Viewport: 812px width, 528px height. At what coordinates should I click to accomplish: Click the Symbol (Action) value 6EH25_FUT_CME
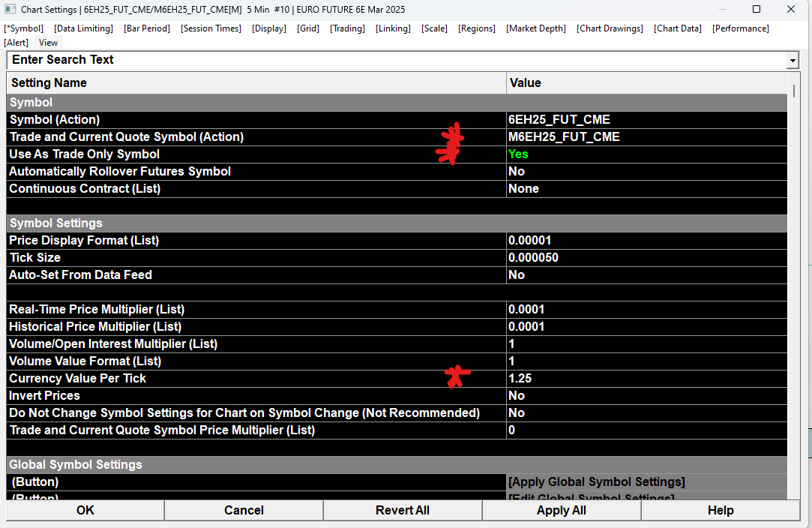pos(646,120)
